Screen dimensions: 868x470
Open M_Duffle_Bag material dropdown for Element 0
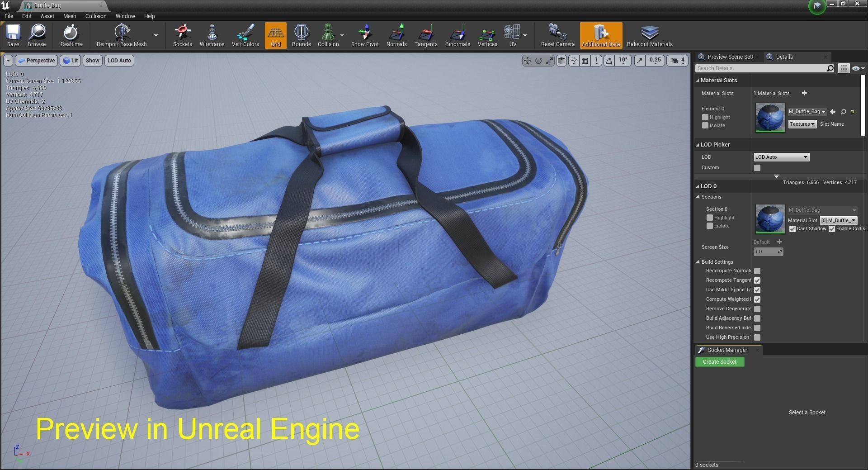(x=807, y=111)
